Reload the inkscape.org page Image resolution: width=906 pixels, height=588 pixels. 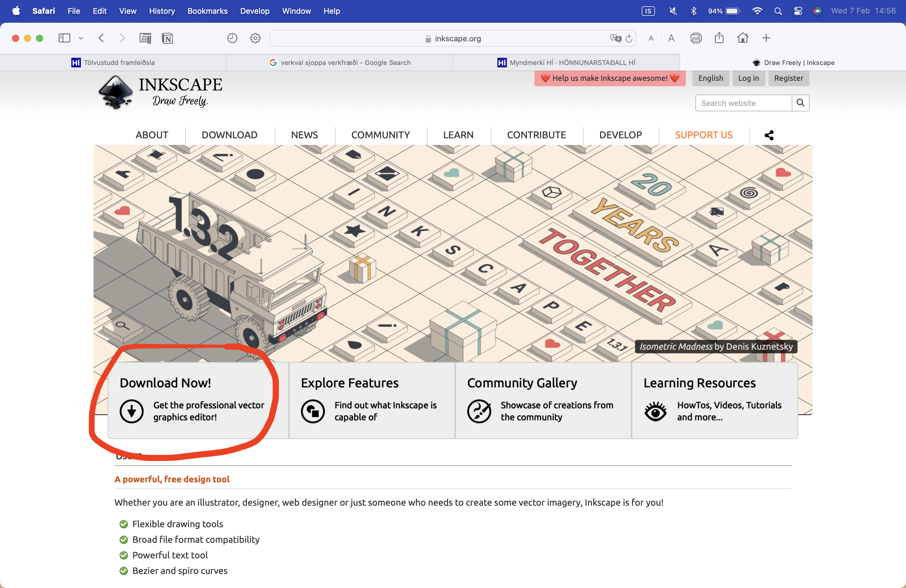click(x=629, y=38)
